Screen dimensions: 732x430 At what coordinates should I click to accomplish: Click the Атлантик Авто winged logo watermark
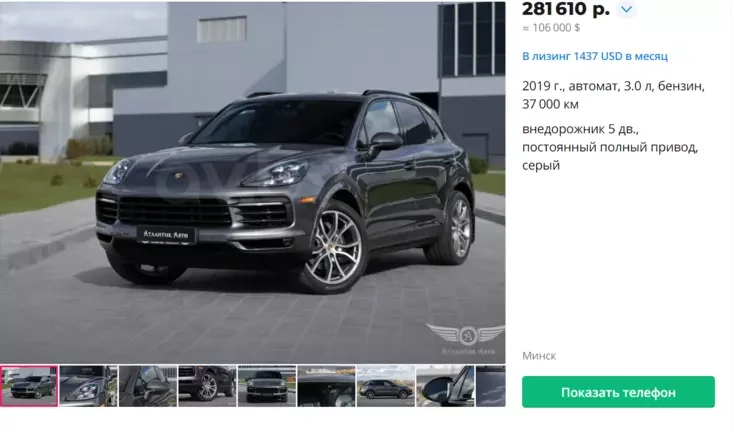point(465,339)
